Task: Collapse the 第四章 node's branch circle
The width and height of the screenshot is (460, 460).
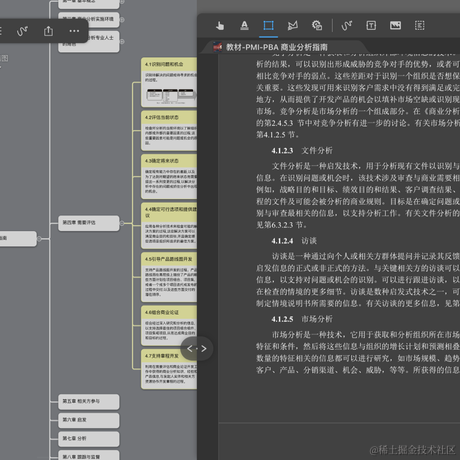Action: (x=122, y=223)
